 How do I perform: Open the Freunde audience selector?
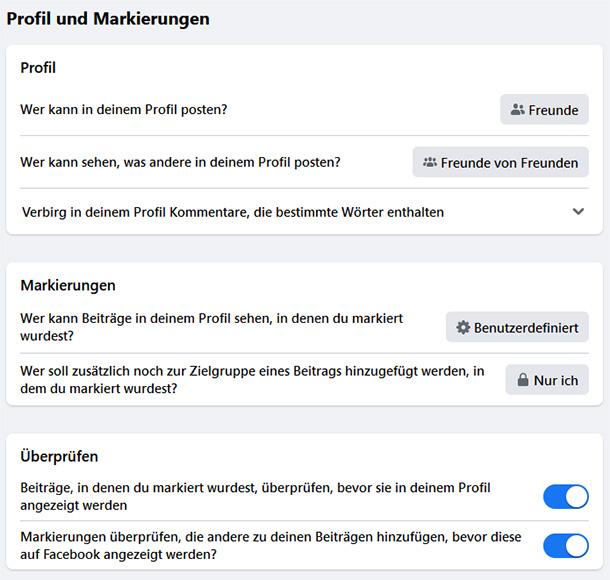545,110
